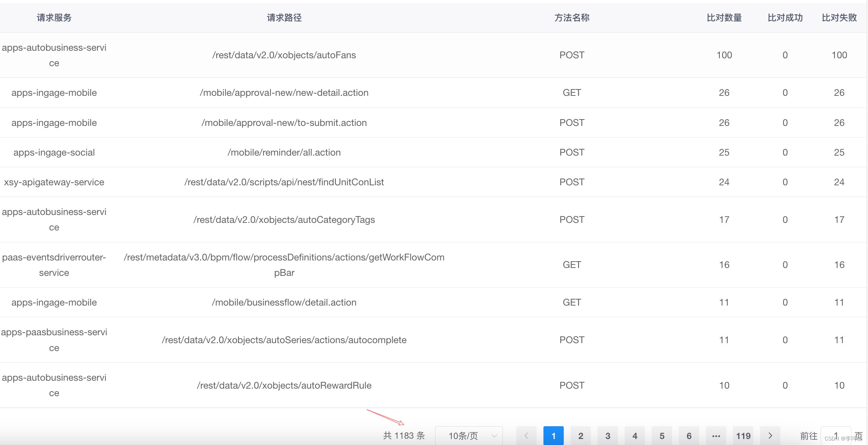
Task: Go to next page arrow
Action: pos(770,436)
